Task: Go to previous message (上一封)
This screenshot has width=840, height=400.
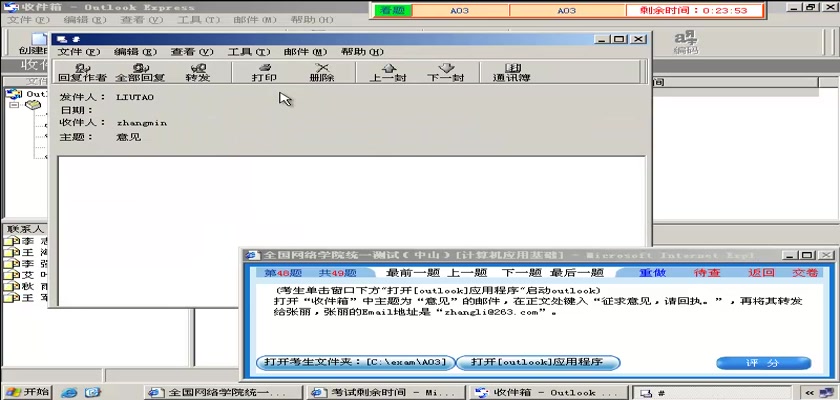Action: (388, 72)
